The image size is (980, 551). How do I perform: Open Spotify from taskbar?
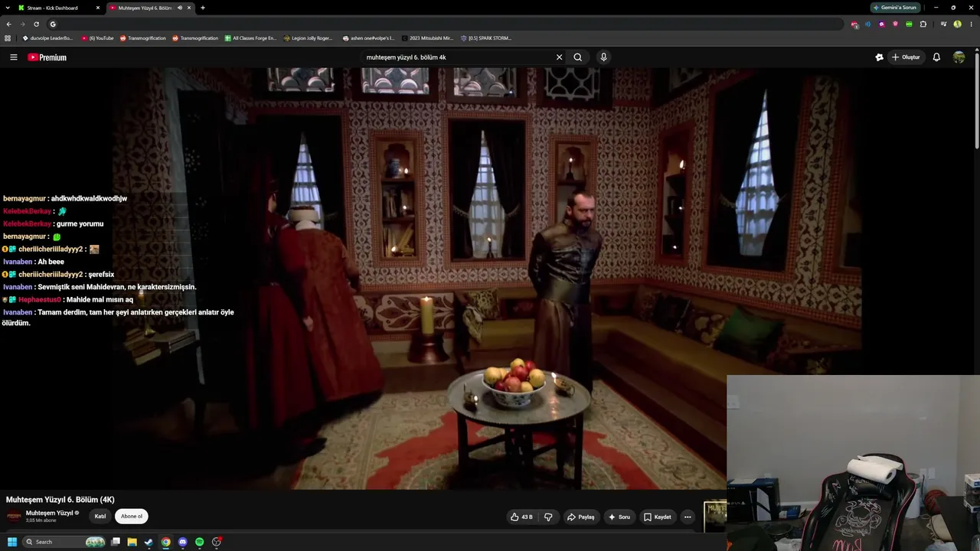(200, 542)
